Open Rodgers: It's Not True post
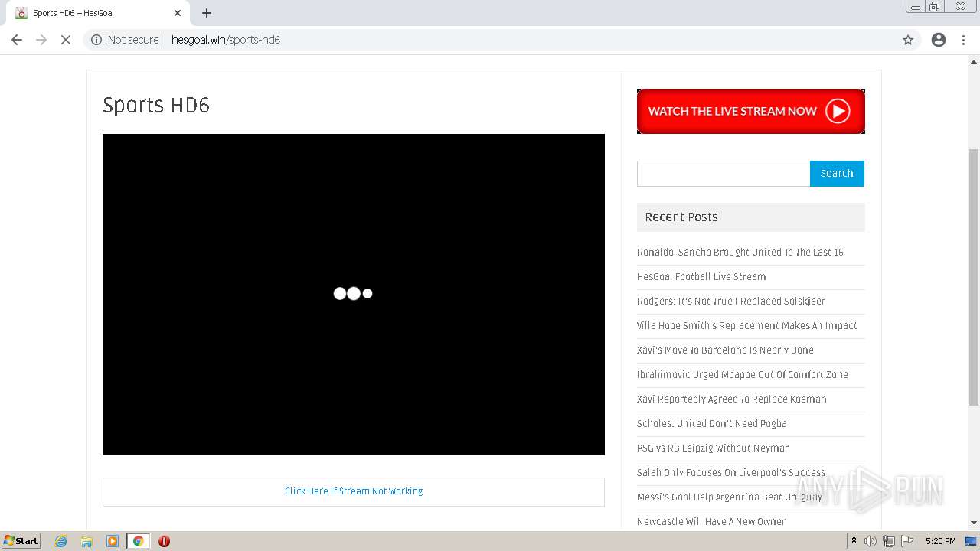Image resolution: width=980 pixels, height=551 pixels. pos(731,302)
